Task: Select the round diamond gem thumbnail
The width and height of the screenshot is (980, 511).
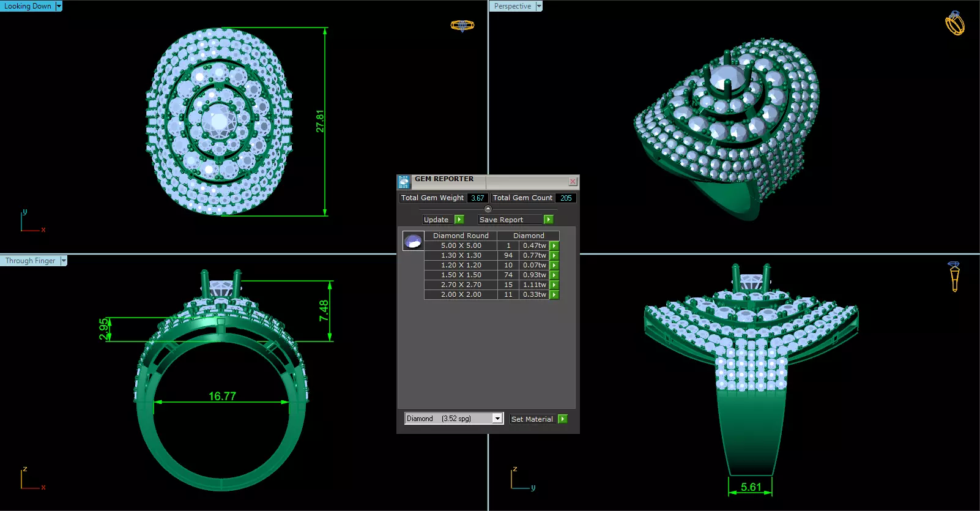Action: pos(413,241)
